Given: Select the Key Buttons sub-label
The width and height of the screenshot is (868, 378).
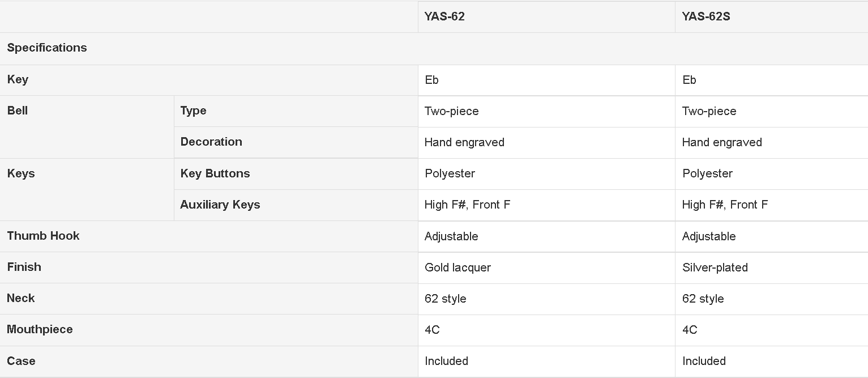Looking at the screenshot, I should pyautogui.click(x=215, y=173).
